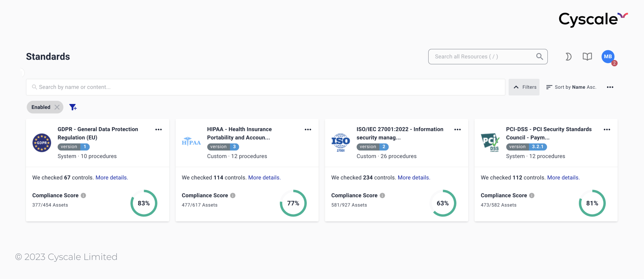Click PCI-DSS Compliance Score info icon

tap(532, 195)
